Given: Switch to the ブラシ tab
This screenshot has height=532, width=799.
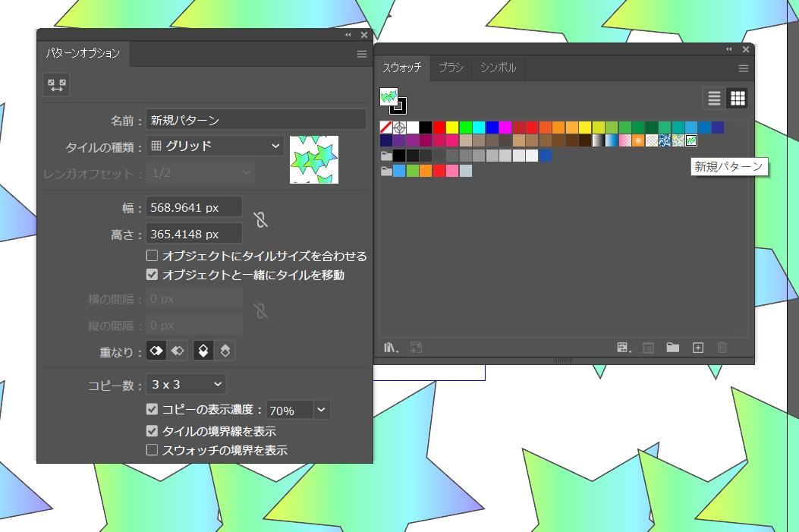Looking at the screenshot, I should click(x=451, y=68).
